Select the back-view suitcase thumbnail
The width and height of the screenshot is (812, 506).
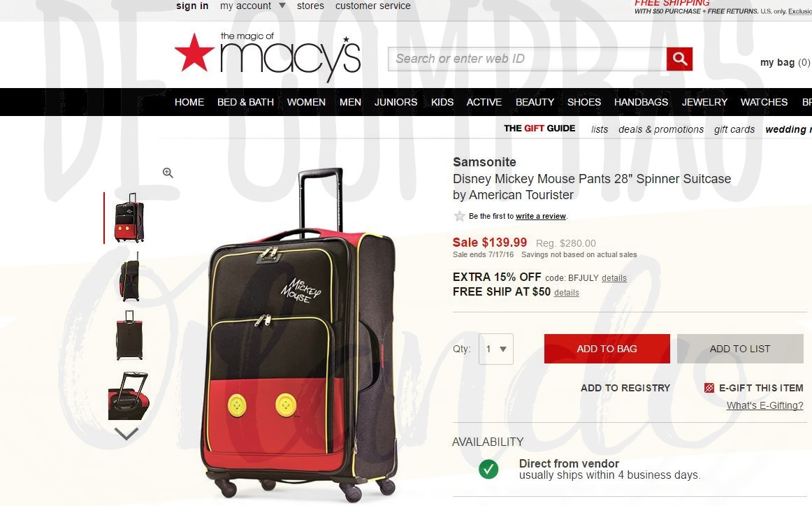point(129,335)
